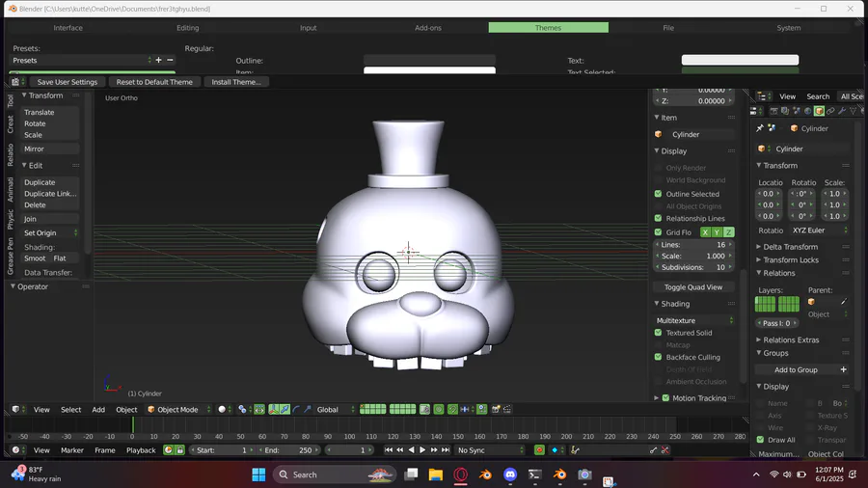
Task: Select the rotate manipulator arc icon
Action: point(296,410)
